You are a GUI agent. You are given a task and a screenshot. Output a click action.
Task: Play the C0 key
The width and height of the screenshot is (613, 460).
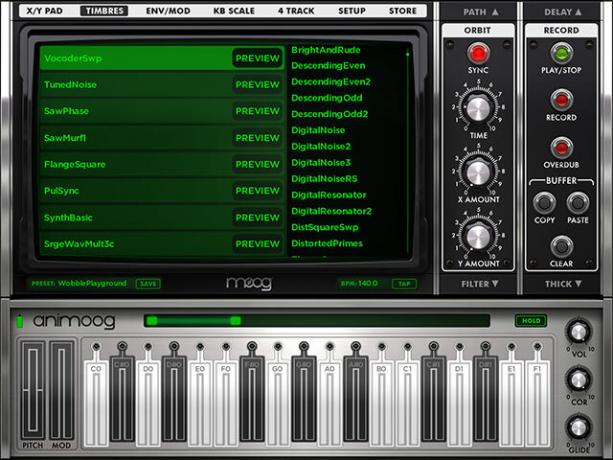click(x=96, y=405)
